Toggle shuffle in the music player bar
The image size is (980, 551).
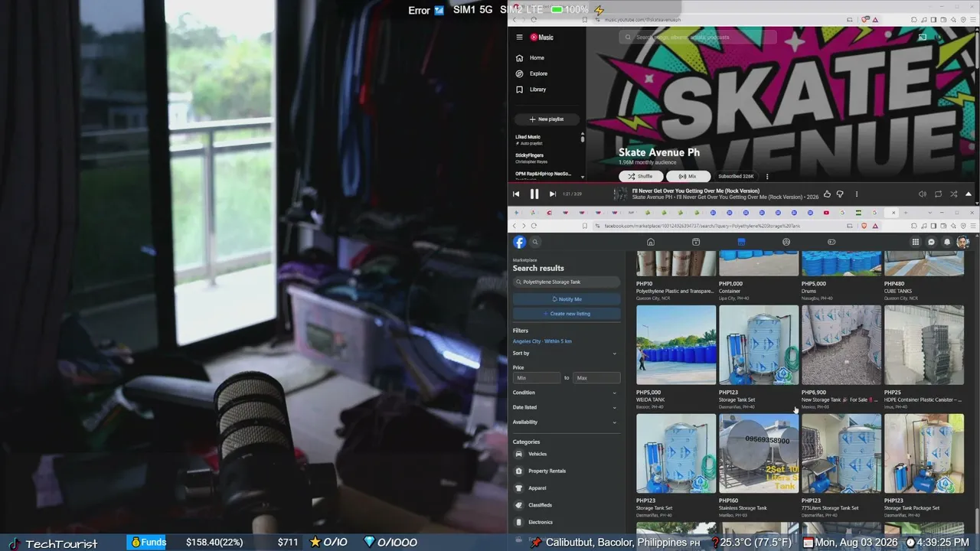(953, 194)
